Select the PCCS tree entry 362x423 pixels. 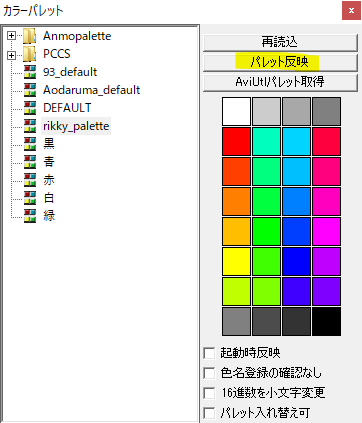point(57,54)
